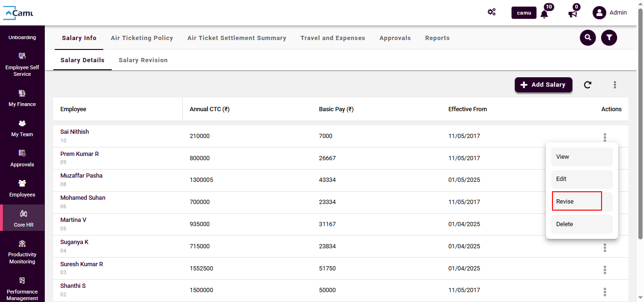
Task: Go to Employees module in sidebar
Action: click(22, 188)
